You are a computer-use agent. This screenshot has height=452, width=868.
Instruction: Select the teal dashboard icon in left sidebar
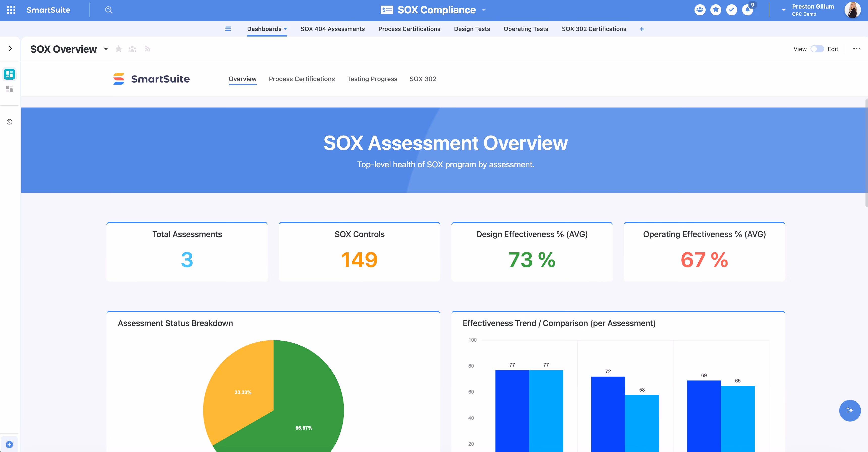(9, 74)
